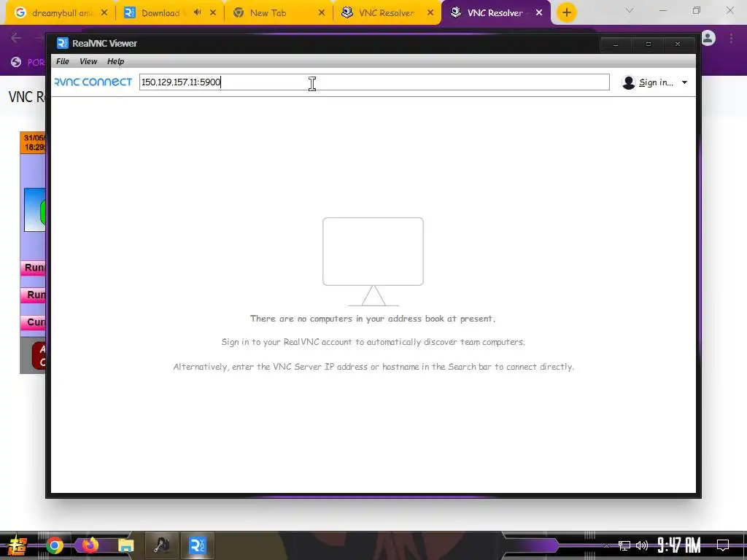This screenshot has height=560, width=747.
Task: Open the browser profile avatar
Action: click(x=708, y=38)
